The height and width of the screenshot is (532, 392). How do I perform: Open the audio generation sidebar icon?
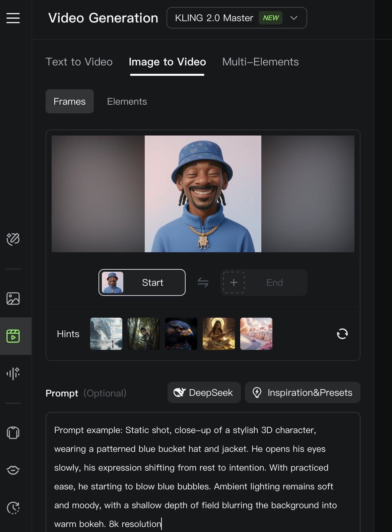(x=13, y=373)
